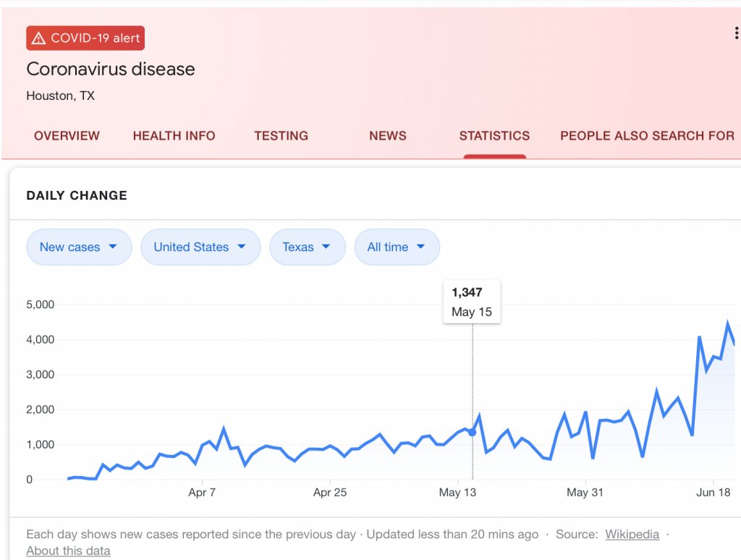The height and width of the screenshot is (560, 741).
Task: Click the Apr 7 axis date label
Action: click(x=202, y=493)
